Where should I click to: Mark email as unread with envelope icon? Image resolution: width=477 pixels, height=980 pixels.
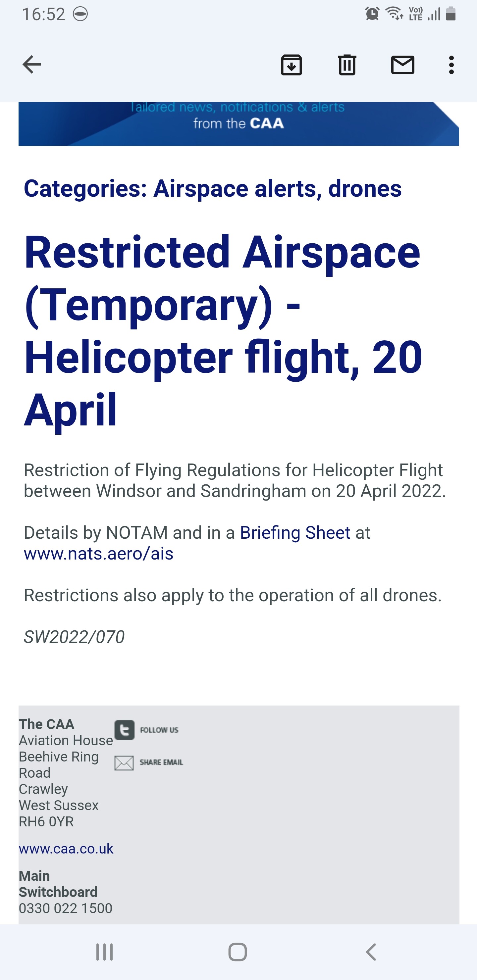tap(403, 65)
